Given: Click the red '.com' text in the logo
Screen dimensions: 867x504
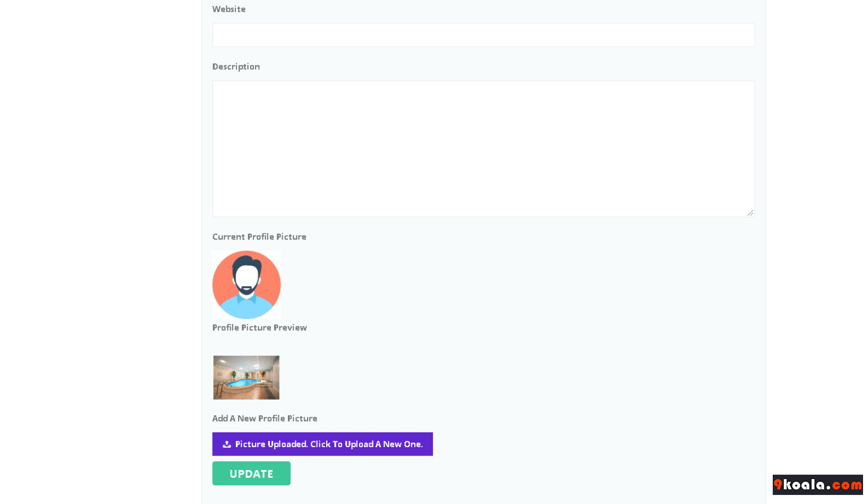Looking at the screenshot, I should click(847, 485).
